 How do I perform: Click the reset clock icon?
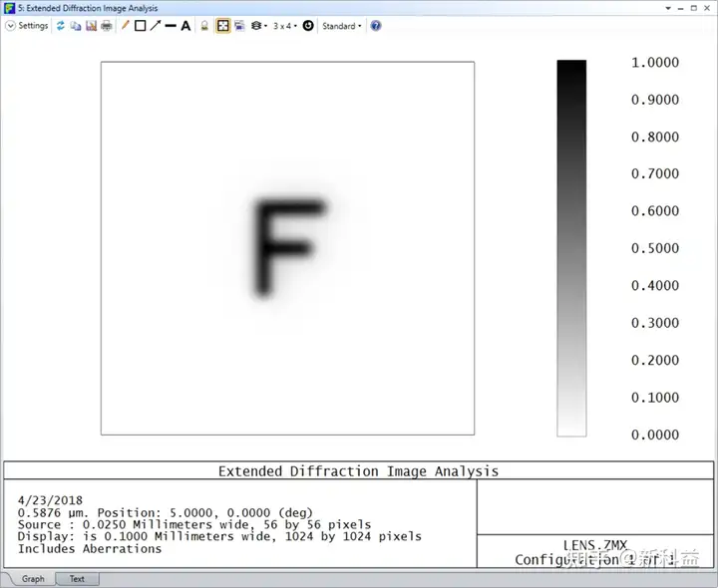pyautogui.click(x=308, y=26)
